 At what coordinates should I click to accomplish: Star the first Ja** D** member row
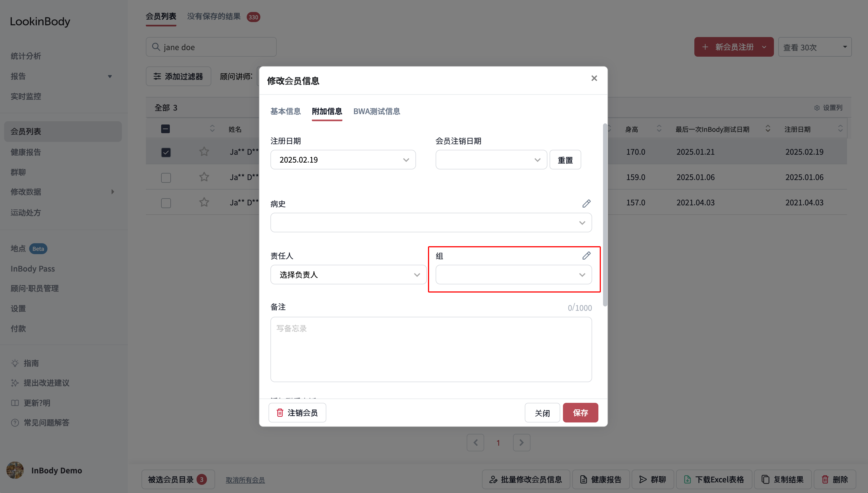pyautogui.click(x=204, y=151)
